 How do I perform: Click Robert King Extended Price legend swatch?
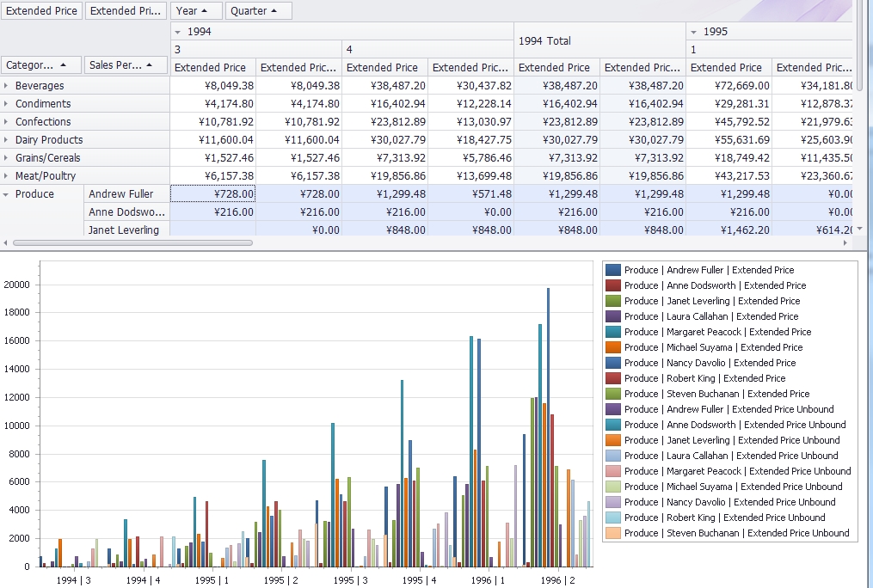click(x=613, y=378)
